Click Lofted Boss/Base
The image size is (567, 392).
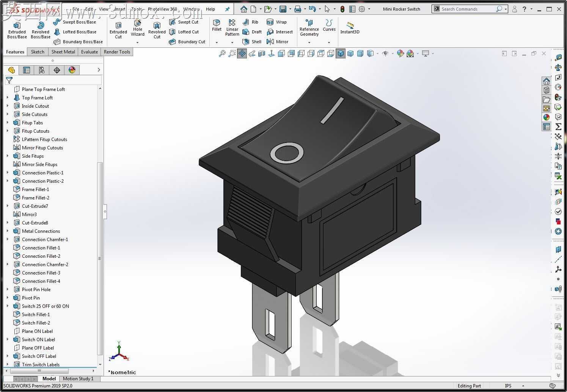75,32
